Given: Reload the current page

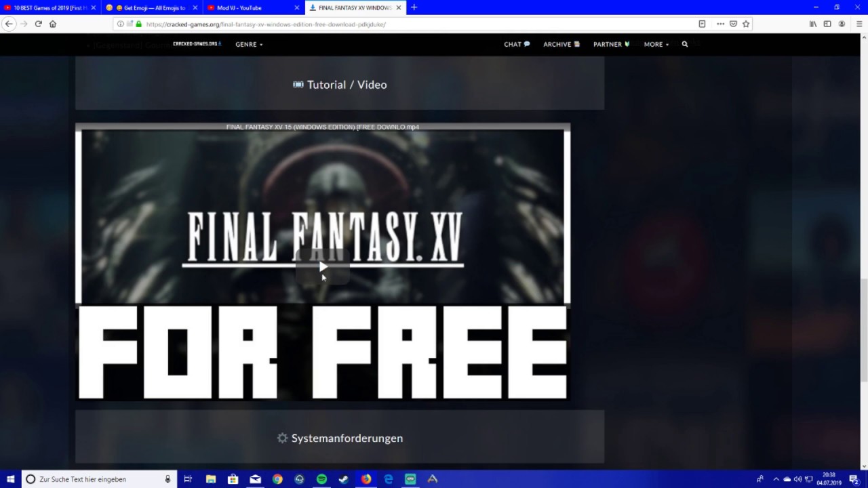Looking at the screenshot, I should [x=38, y=24].
